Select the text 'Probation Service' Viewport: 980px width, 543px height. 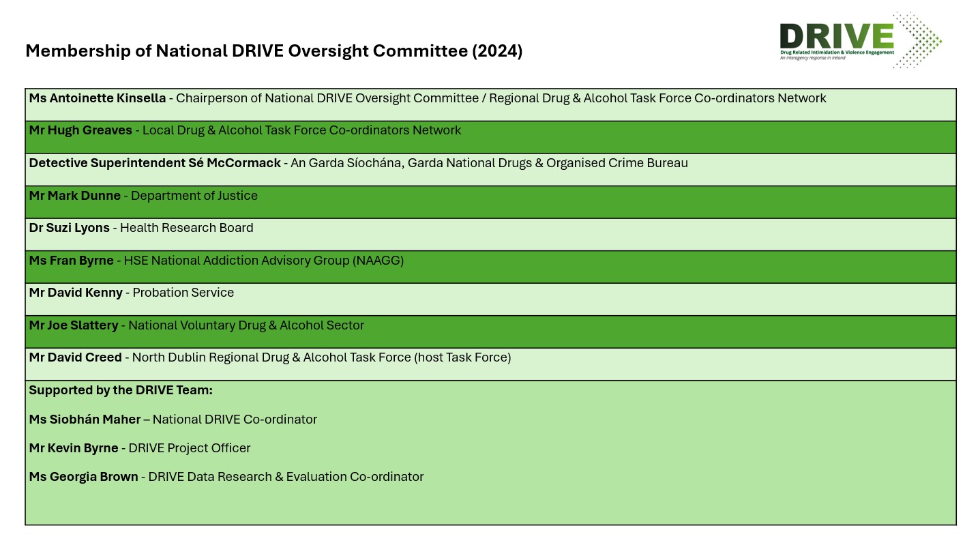pos(183,293)
